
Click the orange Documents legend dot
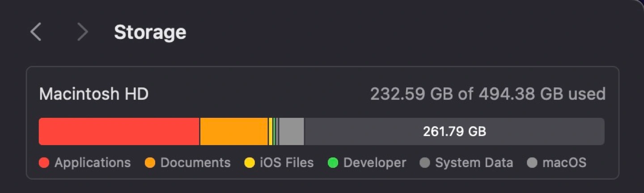(150, 163)
